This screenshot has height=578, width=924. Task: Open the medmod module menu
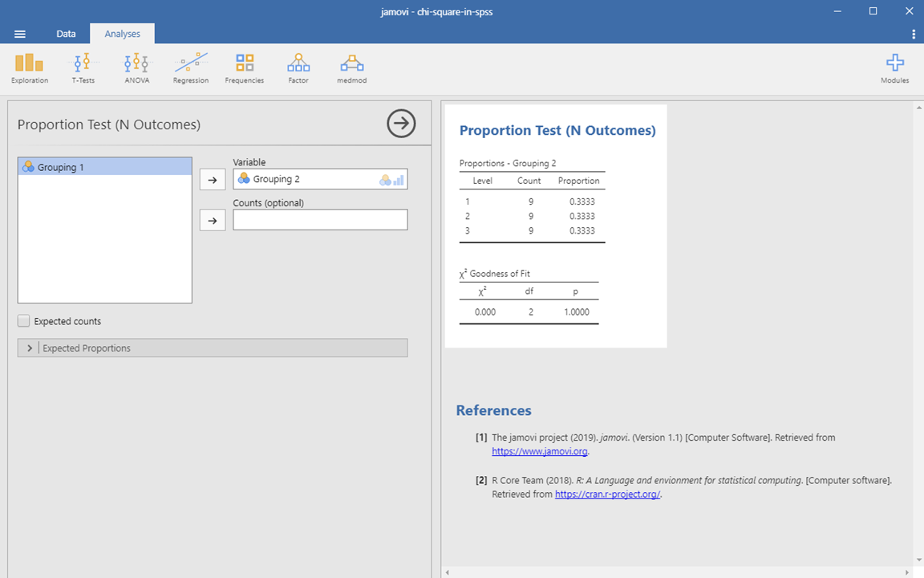351,68
